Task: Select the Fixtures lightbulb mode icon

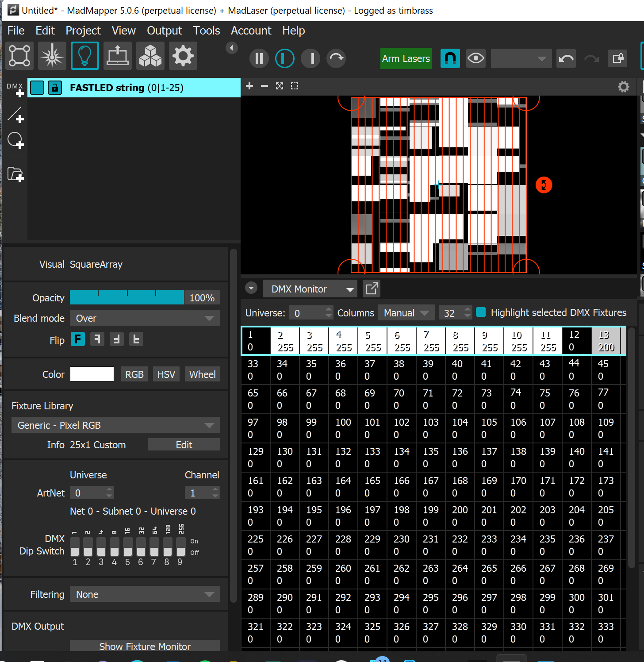Action: tap(85, 56)
